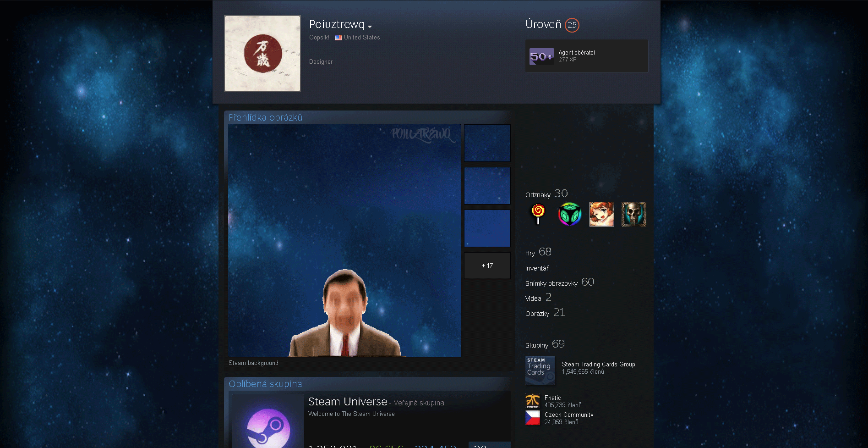Click the Fnatic group logo

click(x=533, y=401)
